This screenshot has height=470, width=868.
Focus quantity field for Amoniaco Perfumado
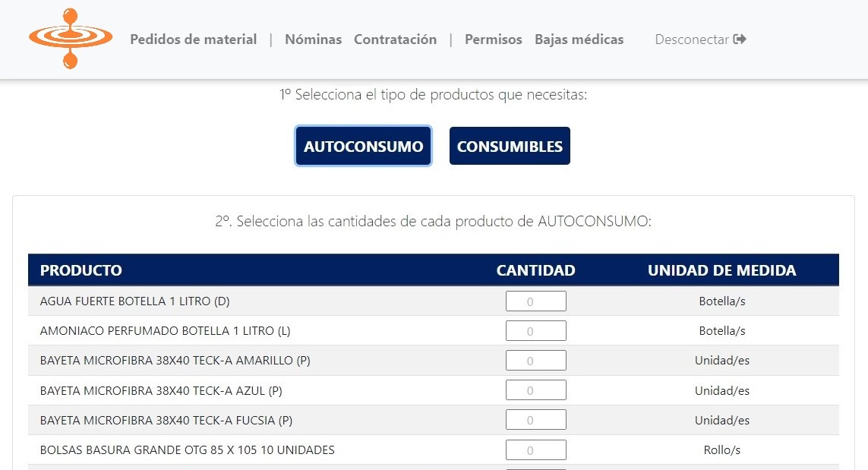click(x=536, y=330)
